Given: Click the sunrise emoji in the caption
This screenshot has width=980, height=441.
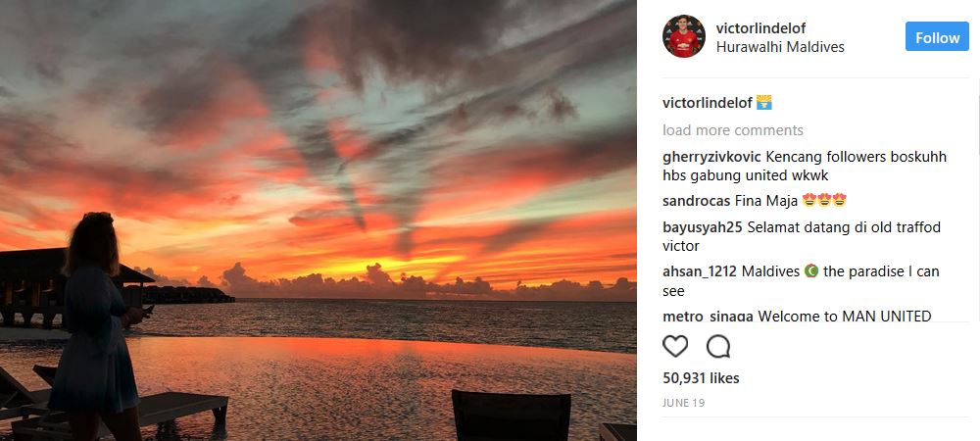Looking at the screenshot, I should pos(763,103).
